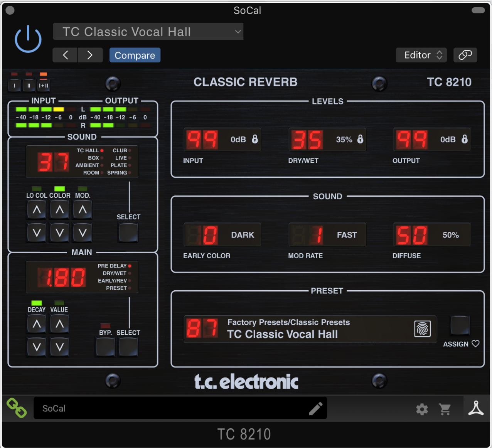Click the SoCal name field

[x=180, y=408]
